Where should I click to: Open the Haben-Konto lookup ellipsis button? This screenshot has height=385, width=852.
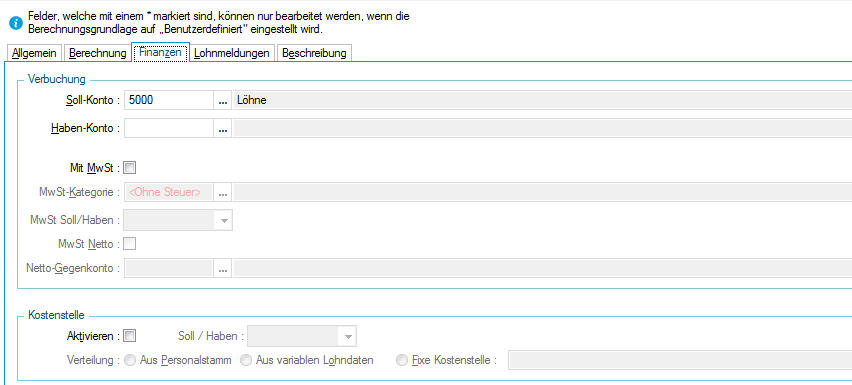tap(222, 129)
